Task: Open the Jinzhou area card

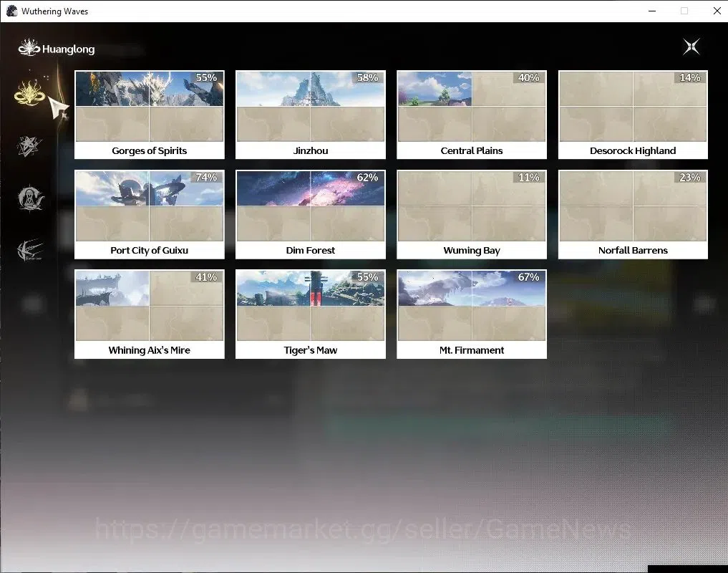Action: click(x=311, y=115)
